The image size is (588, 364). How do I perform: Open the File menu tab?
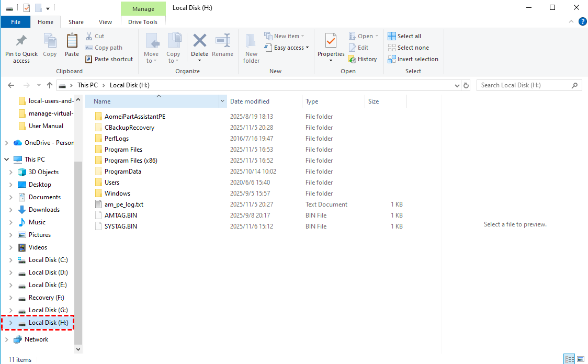click(16, 22)
